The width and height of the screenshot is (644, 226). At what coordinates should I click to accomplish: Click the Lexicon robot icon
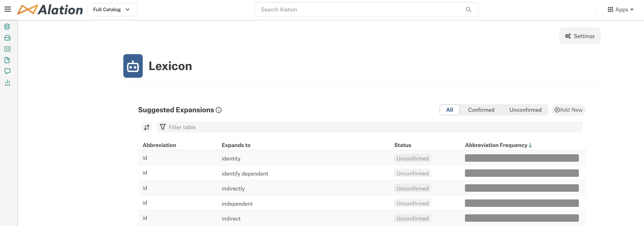pyautogui.click(x=133, y=66)
